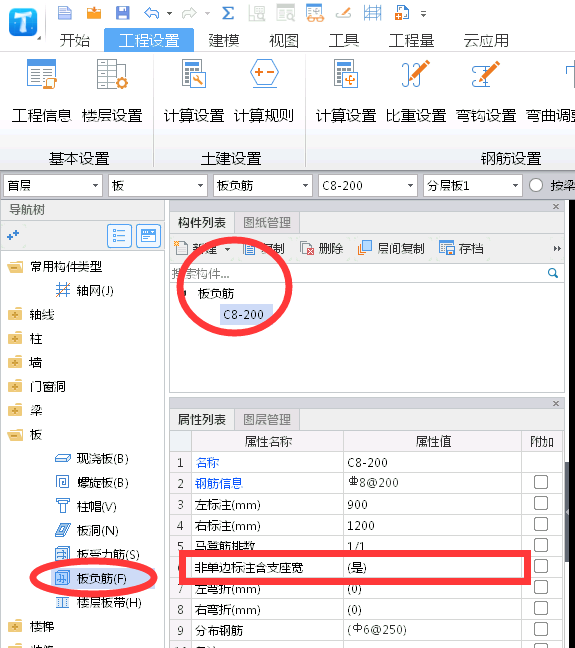Image resolution: width=575 pixels, height=648 pixels.
Task: Open the 板 component category dropdown
Action: 158,186
